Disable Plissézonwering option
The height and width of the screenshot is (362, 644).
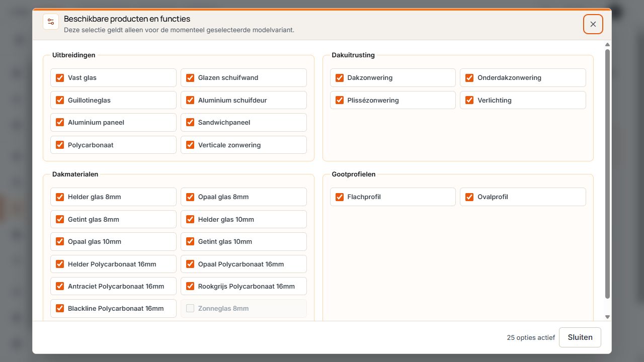pyautogui.click(x=340, y=100)
